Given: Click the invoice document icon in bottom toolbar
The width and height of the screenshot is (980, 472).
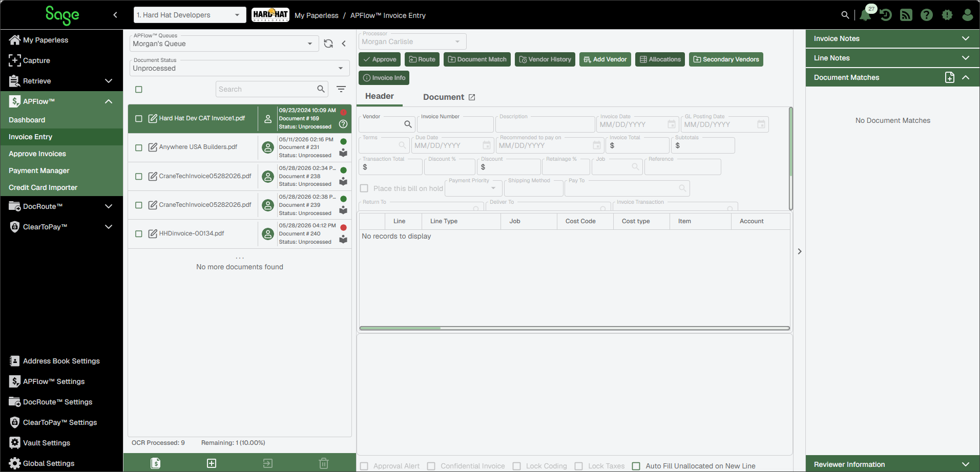Looking at the screenshot, I should tap(156, 463).
